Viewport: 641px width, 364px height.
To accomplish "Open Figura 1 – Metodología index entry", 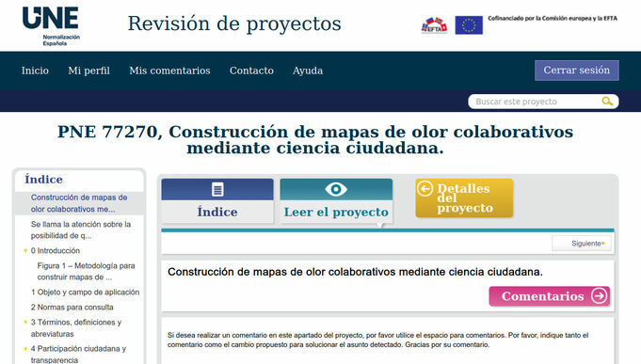I will [x=86, y=271].
